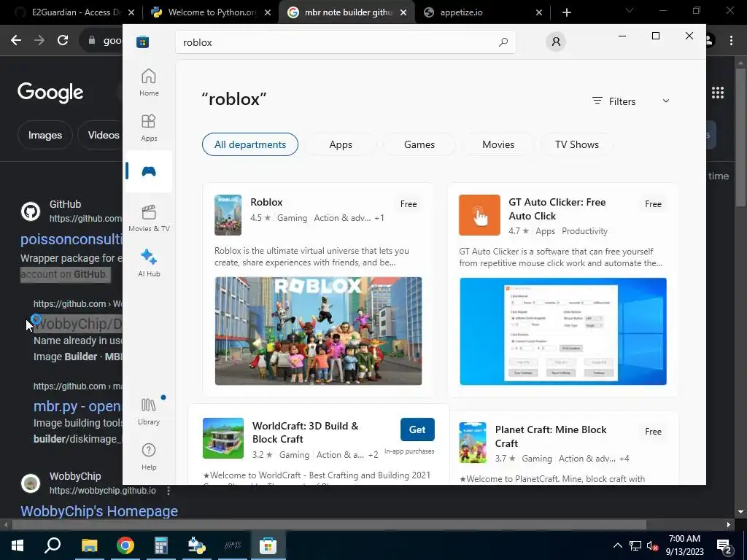The height and width of the screenshot is (560, 747).
Task: Get the WorldCraft app
Action: pos(417,429)
